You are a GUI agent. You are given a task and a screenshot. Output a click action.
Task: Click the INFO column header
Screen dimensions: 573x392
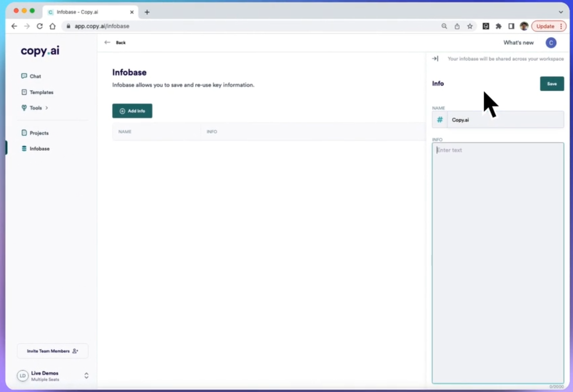(212, 132)
